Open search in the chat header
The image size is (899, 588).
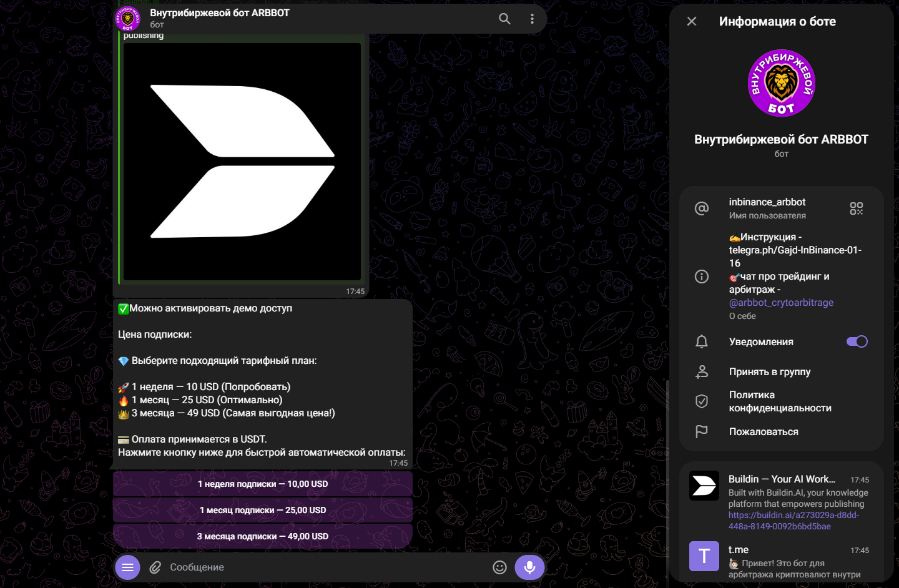click(x=504, y=19)
